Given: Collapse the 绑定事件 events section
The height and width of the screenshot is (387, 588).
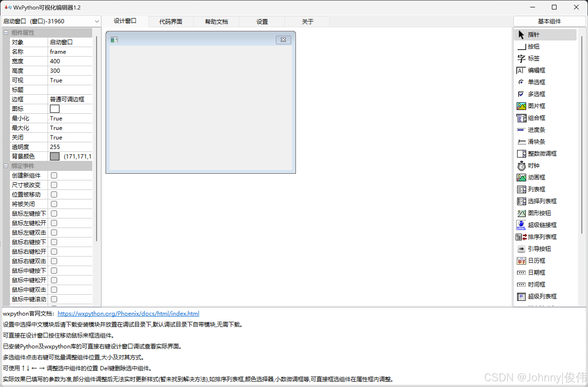Looking at the screenshot, I should coord(6,166).
